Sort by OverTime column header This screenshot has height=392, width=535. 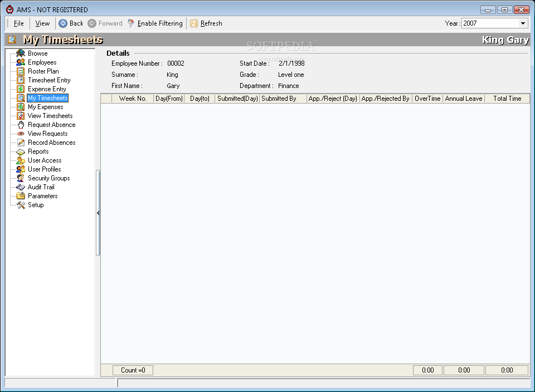427,99
